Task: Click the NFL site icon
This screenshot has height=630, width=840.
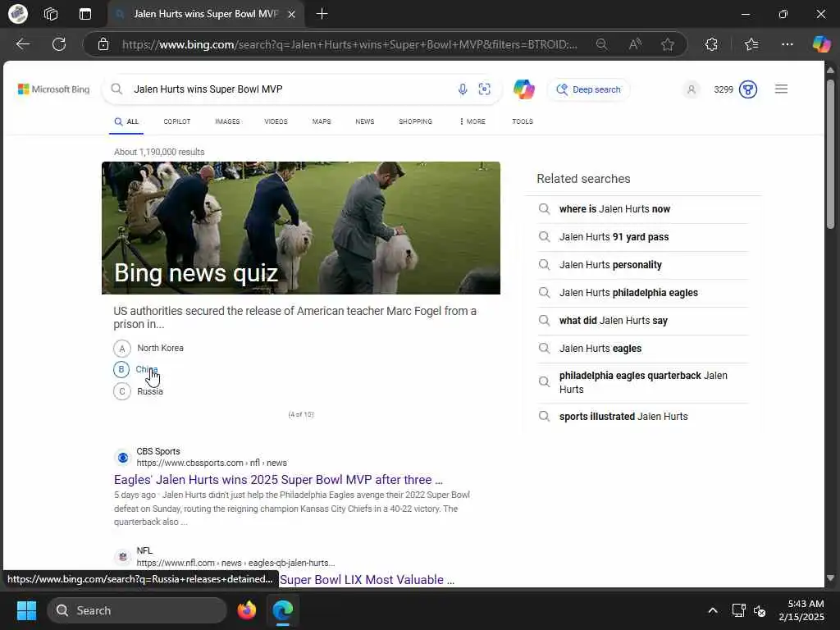Action: pos(123,557)
